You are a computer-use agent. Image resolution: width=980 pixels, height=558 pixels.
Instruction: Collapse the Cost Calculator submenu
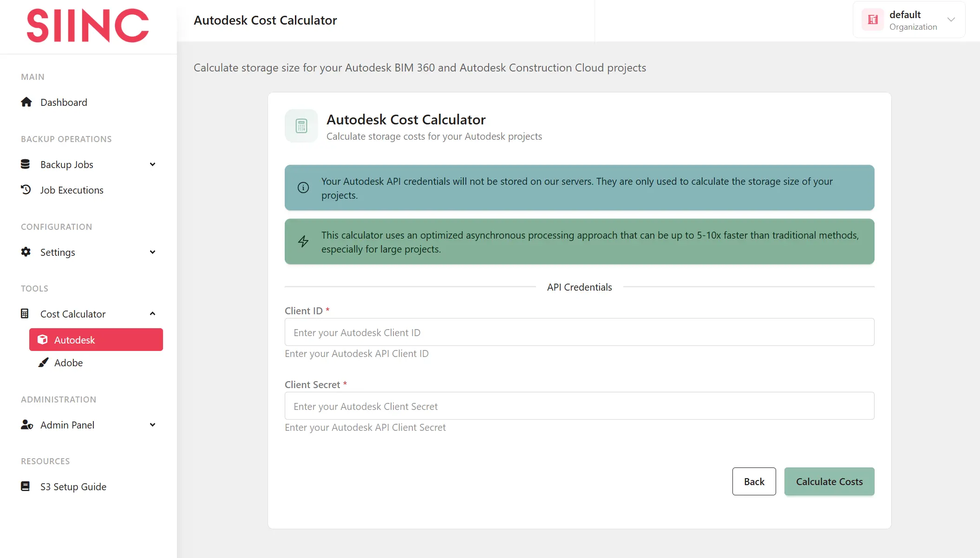152,314
